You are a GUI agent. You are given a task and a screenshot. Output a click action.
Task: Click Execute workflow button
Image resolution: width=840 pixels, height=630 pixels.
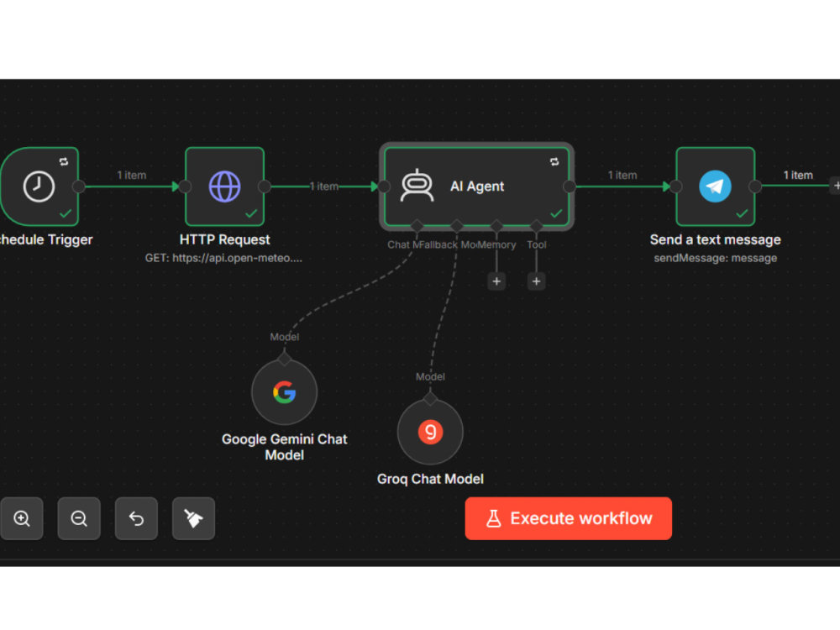(569, 518)
